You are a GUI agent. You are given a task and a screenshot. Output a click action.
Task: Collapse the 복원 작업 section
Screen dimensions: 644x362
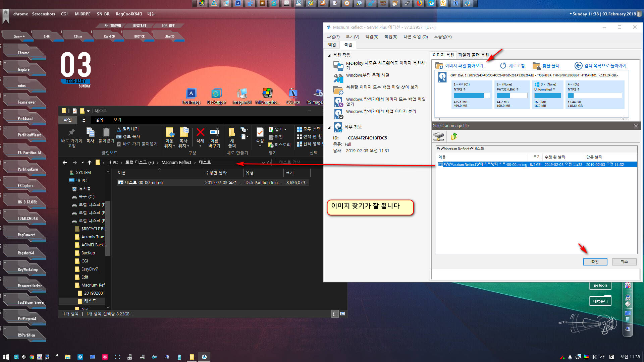click(329, 55)
